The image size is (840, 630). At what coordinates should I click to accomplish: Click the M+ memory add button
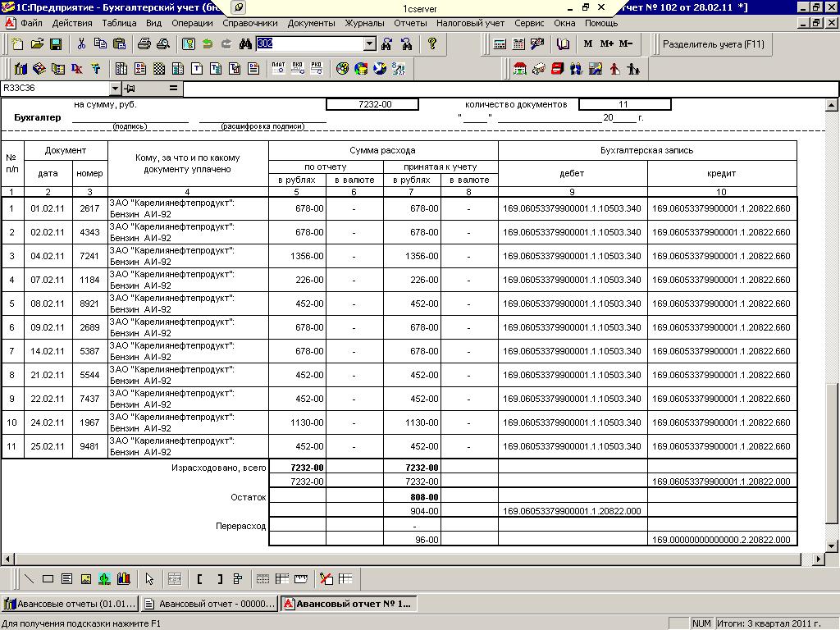click(607, 44)
